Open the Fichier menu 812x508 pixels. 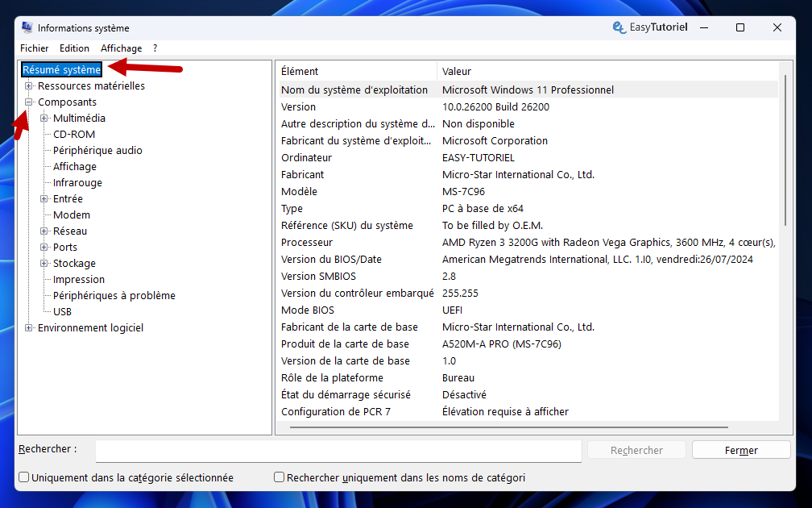point(34,48)
